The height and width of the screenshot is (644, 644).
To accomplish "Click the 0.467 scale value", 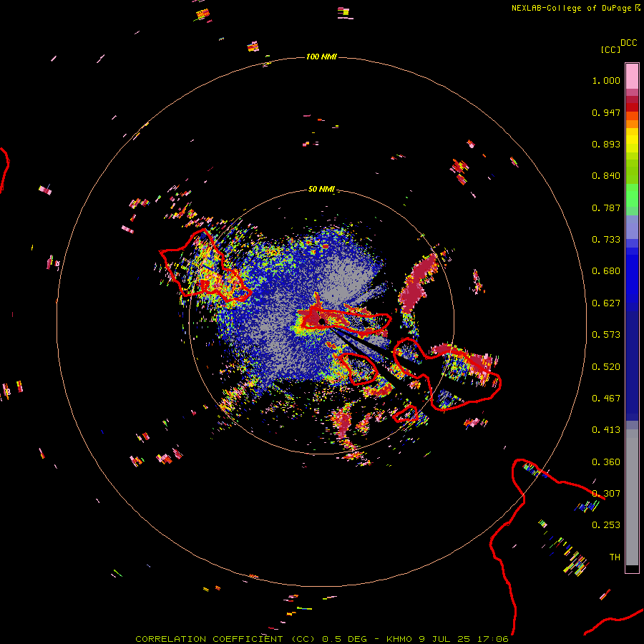I will click(606, 399).
